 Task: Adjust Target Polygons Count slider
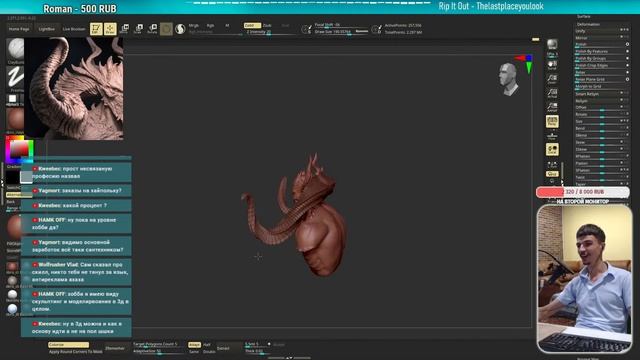coord(158,344)
